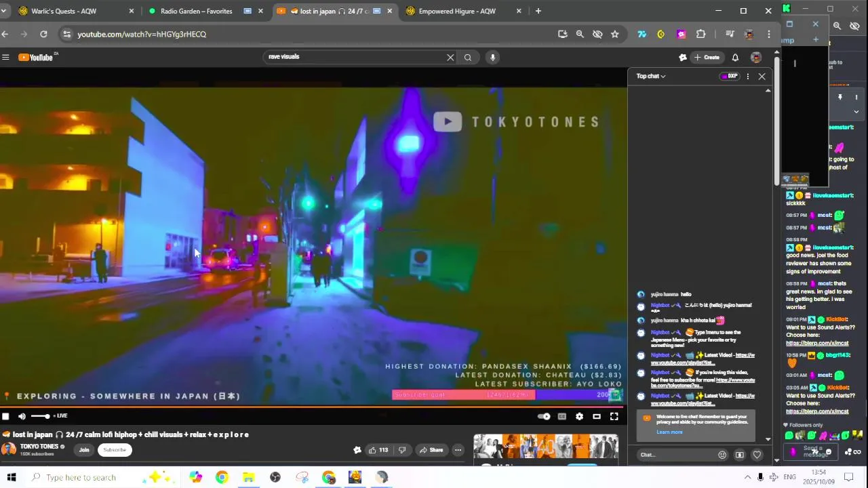
Task: Run search with the magnifier button
Action: [x=468, y=58]
